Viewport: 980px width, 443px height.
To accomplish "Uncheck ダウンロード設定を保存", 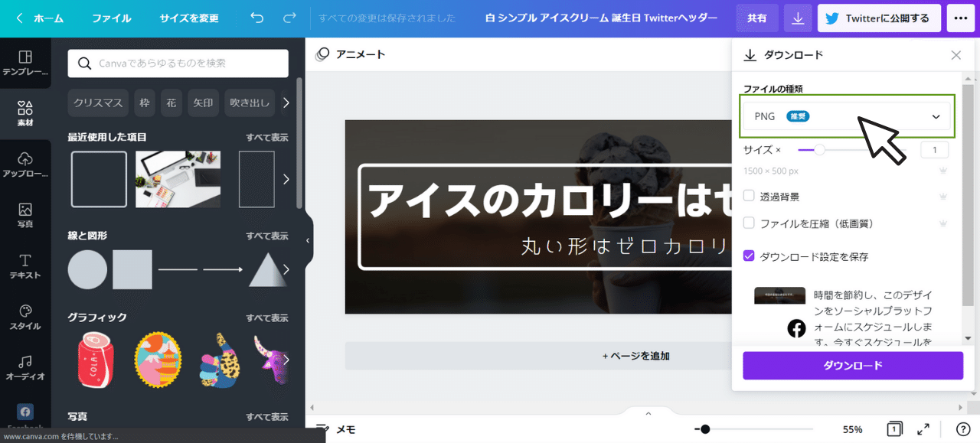I will (750, 256).
